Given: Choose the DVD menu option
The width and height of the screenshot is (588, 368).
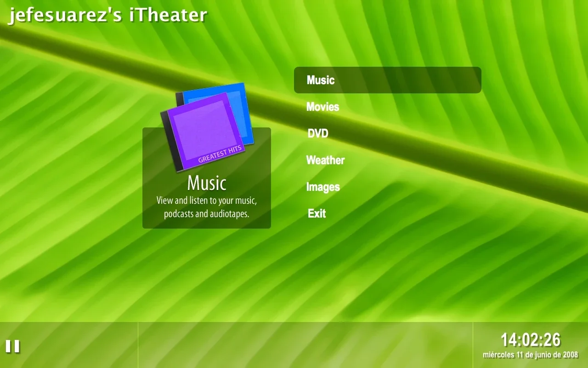Looking at the screenshot, I should pyautogui.click(x=318, y=133).
